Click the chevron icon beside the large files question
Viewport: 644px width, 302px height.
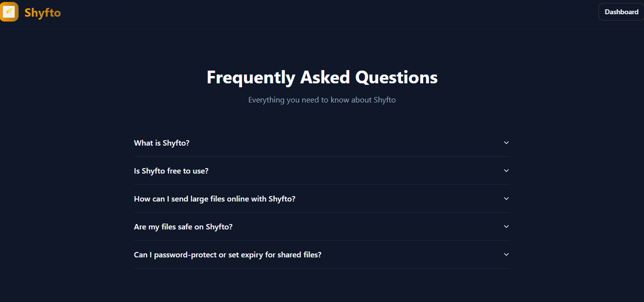[506, 199]
